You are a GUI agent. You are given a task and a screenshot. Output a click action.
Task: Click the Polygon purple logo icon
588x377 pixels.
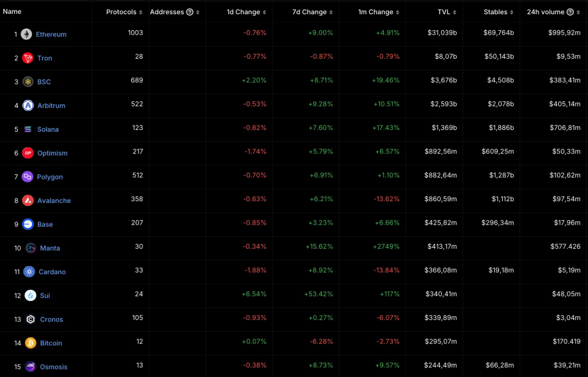[x=27, y=177]
